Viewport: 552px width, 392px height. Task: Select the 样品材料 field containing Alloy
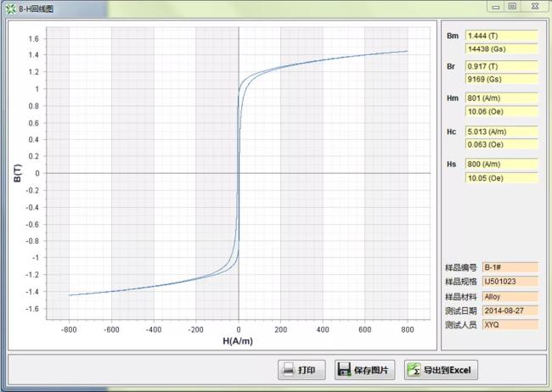tap(510, 296)
